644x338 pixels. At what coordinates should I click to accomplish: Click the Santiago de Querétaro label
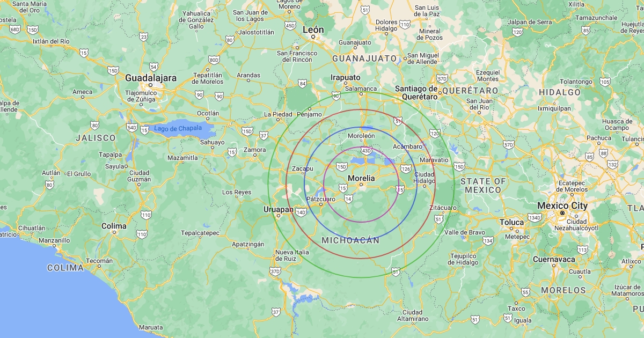(x=416, y=92)
